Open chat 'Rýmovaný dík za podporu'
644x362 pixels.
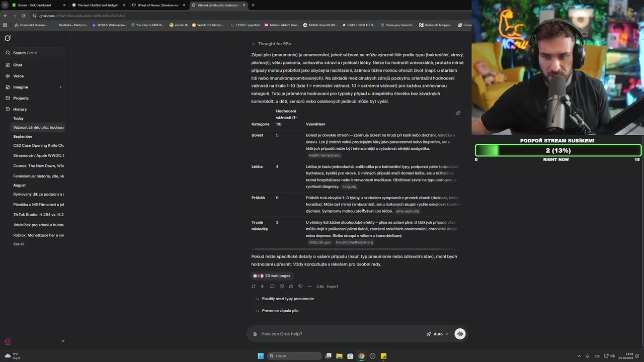coord(39,194)
